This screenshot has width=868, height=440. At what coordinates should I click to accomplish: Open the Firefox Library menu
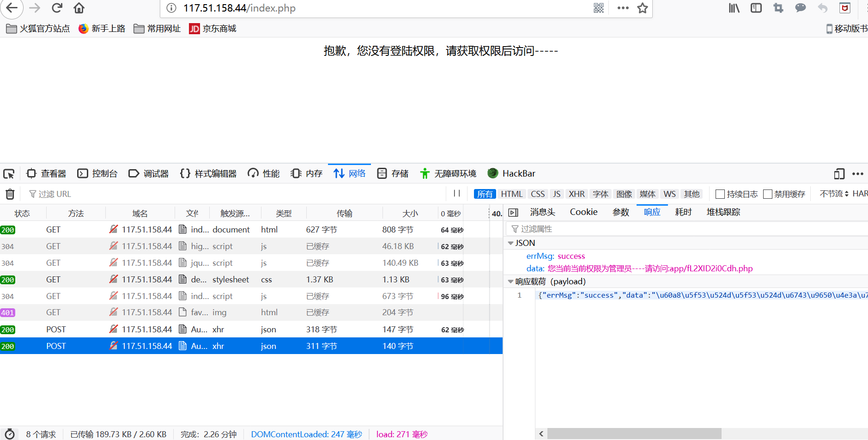734,8
